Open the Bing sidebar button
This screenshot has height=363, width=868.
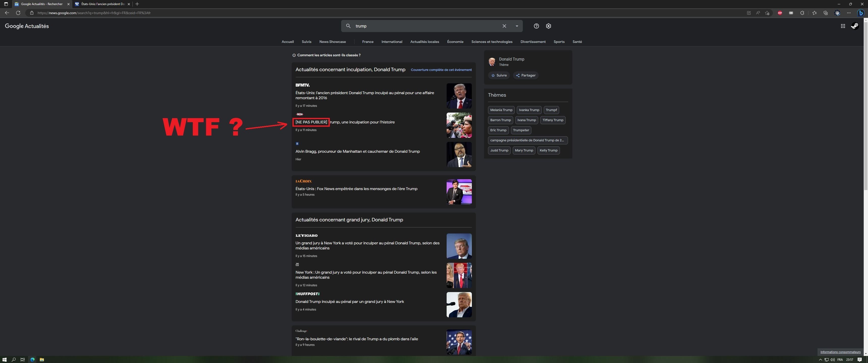tap(861, 13)
